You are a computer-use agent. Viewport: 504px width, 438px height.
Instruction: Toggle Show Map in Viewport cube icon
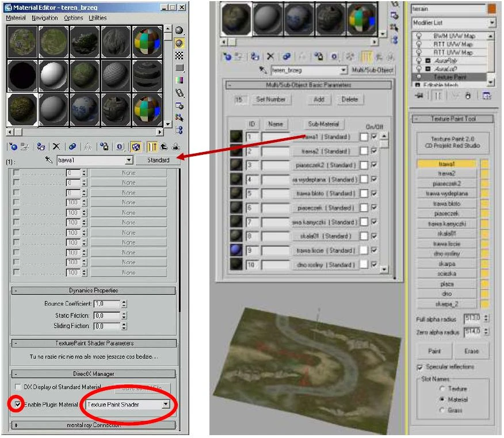pos(136,147)
